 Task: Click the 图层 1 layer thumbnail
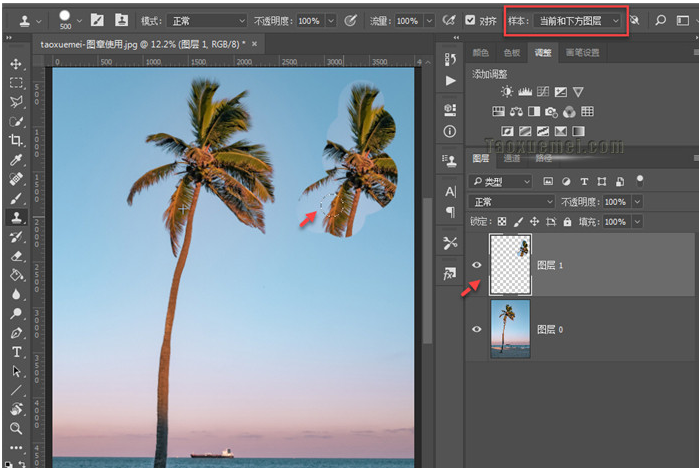[510, 265]
